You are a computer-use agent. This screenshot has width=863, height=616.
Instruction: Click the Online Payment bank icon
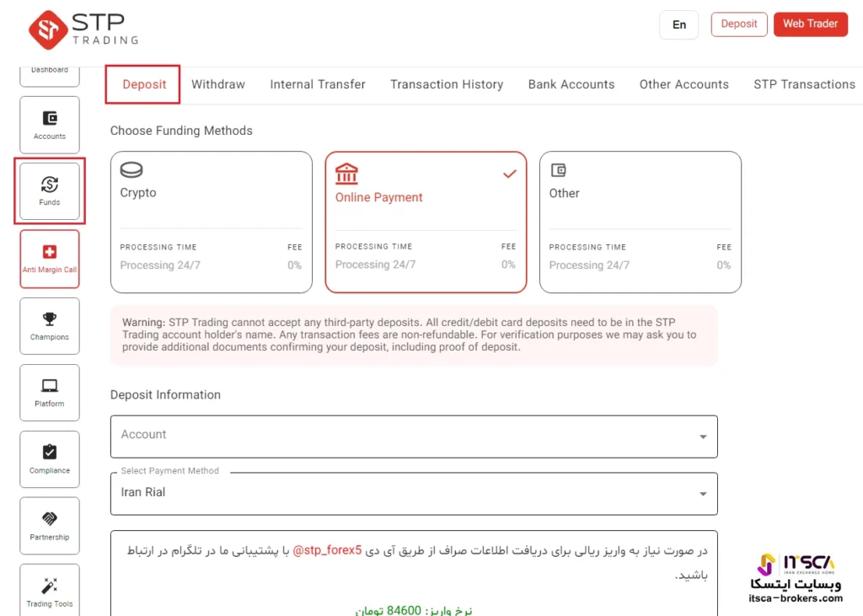tap(346, 174)
